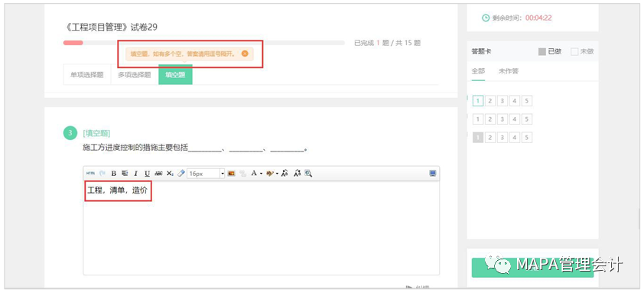The image size is (644, 293).
Task: Expand the highlight color dropdown arrow
Action: pyautogui.click(x=277, y=174)
